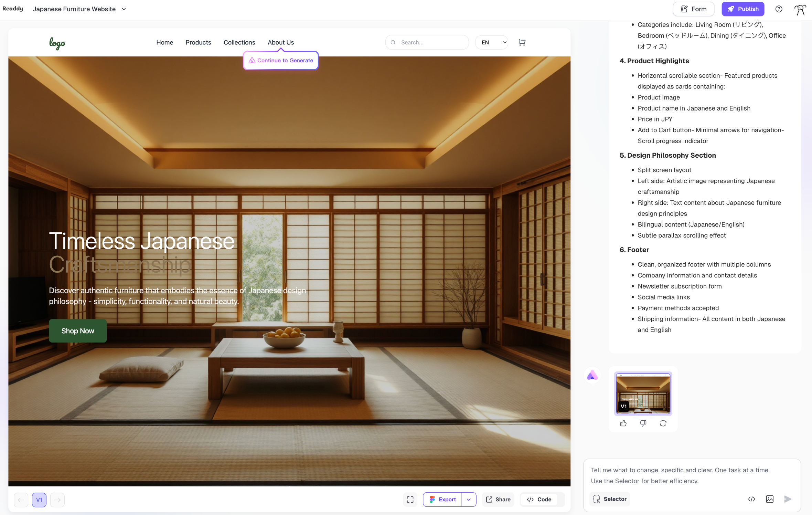This screenshot has height=515, width=812.
Task: Select the V1 version toggle
Action: click(x=39, y=500)
